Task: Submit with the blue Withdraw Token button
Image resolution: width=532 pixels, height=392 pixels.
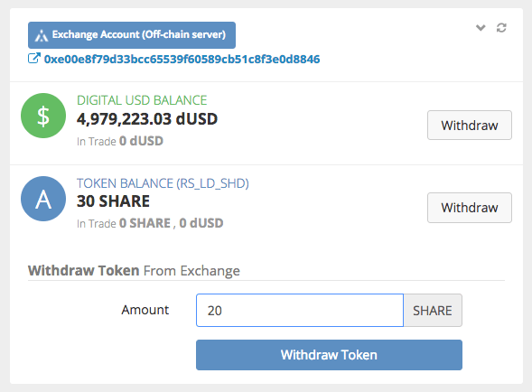Action: coord(329,355)
